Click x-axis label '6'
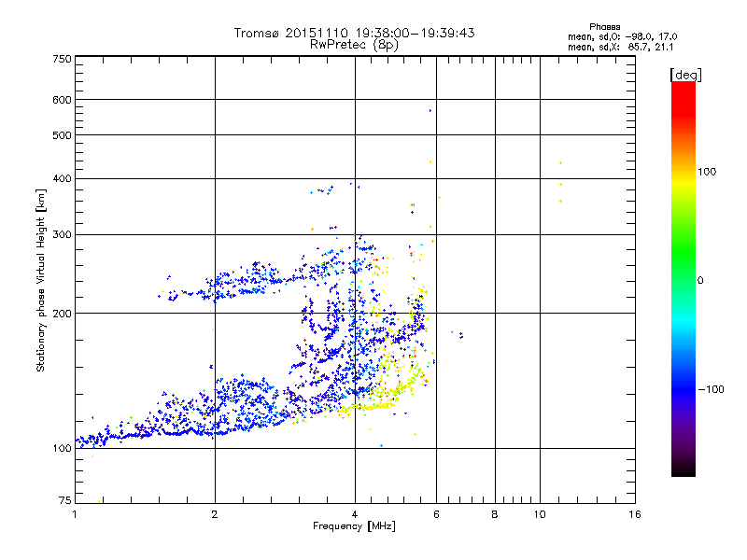 point(436,514)
